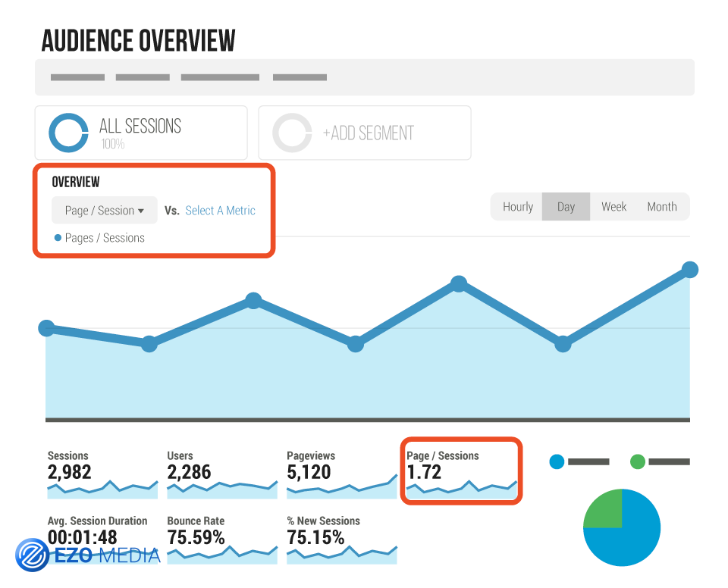
Task: Click the Pageviews sparkline chart
Action: (x=342, y=487)
